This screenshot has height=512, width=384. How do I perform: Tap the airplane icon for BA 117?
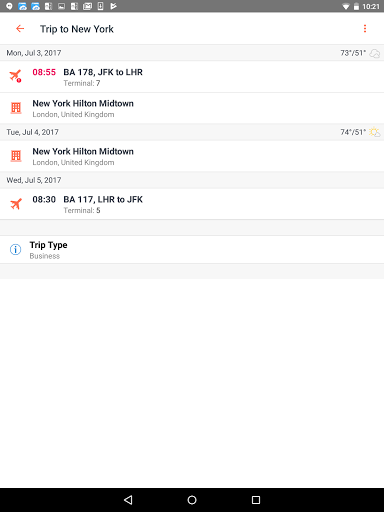(16, 204)
